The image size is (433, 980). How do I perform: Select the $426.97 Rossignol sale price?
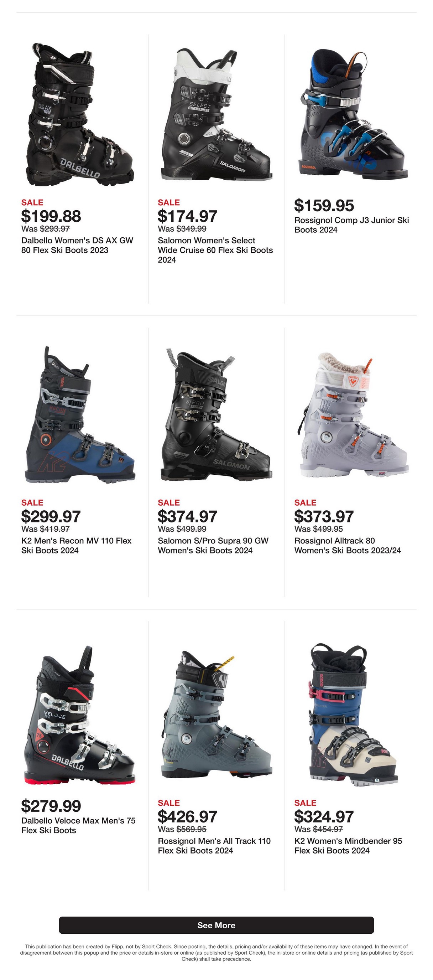coord(187,816)
